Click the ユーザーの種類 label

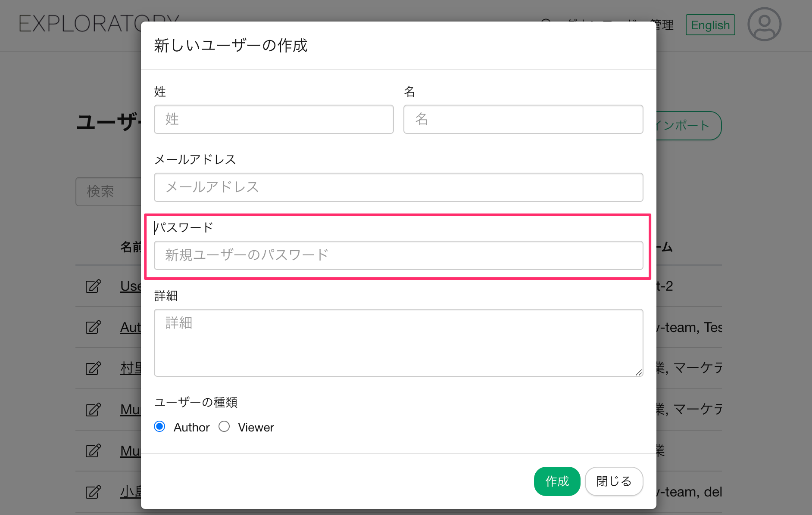[196, 402]
